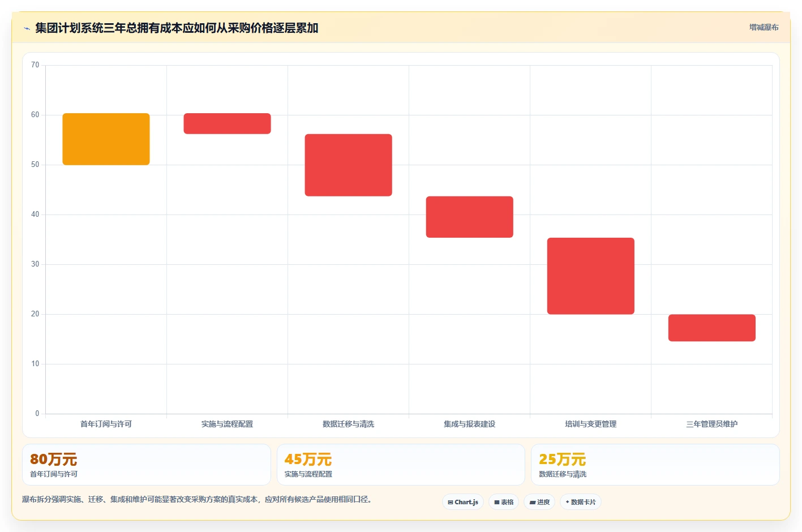The height and width of the screenshot is (532, 802).
Task: Click the x-axis label 集成与报表建设
Action: click(469, 424)
